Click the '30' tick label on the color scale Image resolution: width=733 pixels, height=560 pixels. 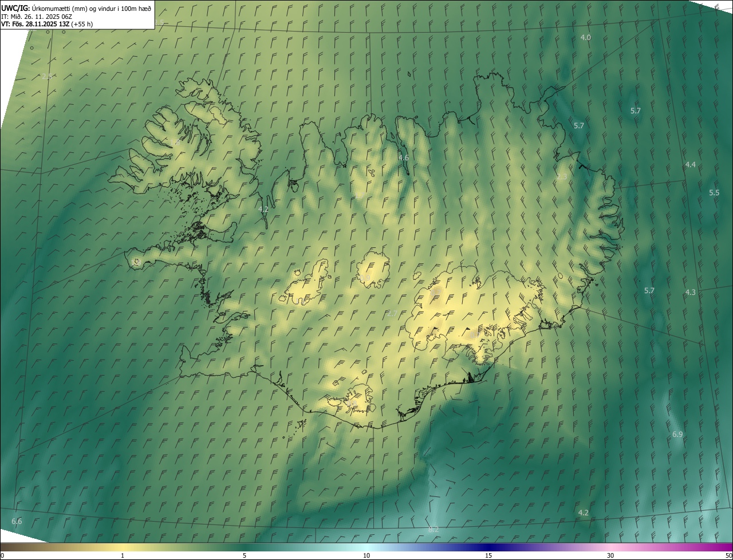pos(610,555)
